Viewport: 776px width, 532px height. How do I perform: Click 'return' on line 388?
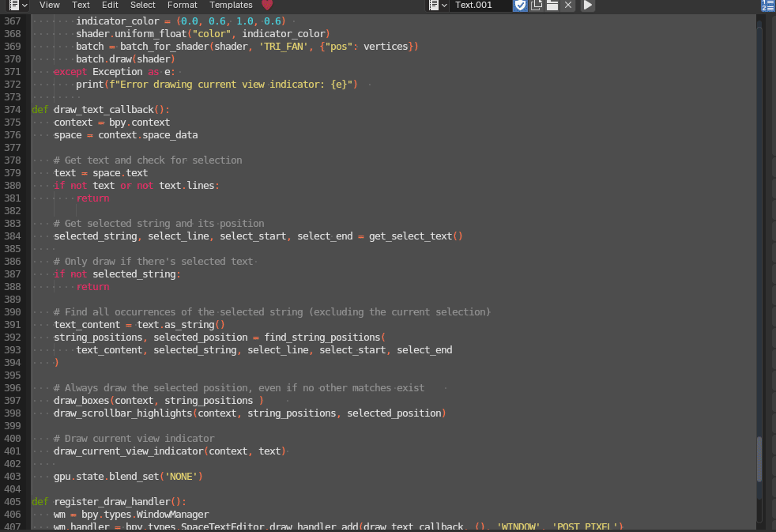tap(92, 286)
